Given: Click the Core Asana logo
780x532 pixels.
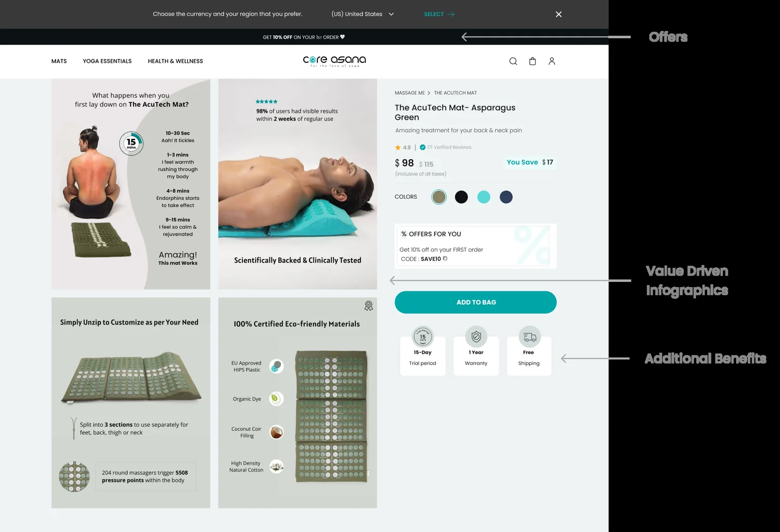Looking at the screenshot, I should point(334,61).
